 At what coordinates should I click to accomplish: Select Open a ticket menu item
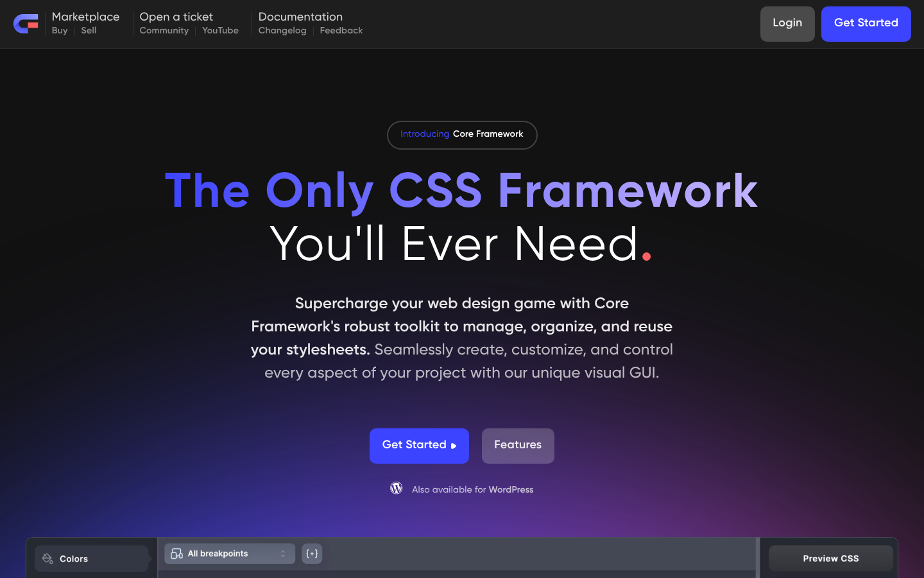coord(176,17)
